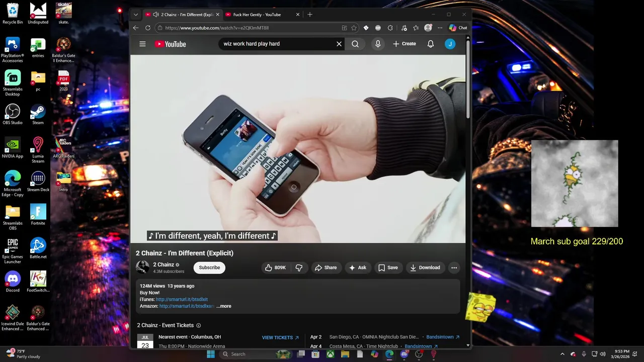Open the J account avatar menu
Screen dimensions: 644x362
click(x=450, y=44)
